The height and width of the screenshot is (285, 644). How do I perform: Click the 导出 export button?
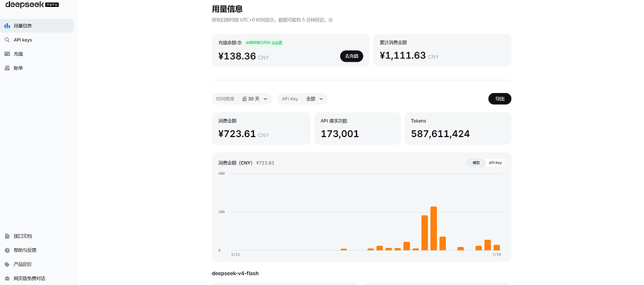500,99
